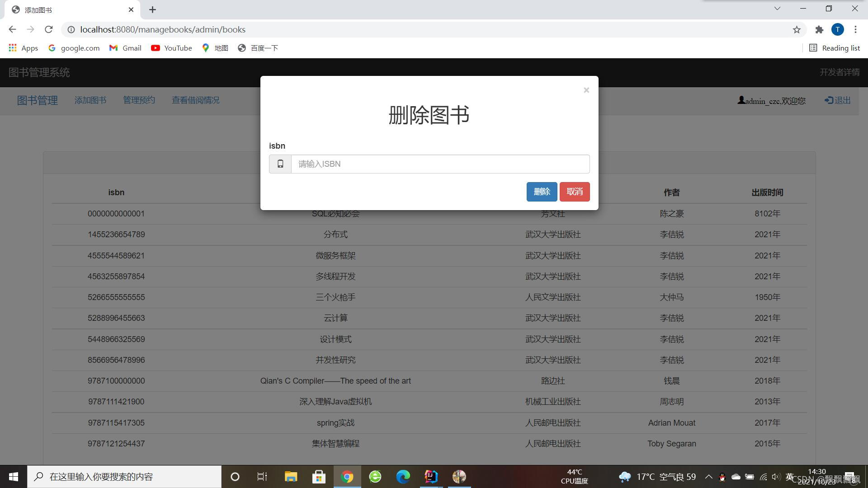This screenshot has height=488, width=868.
Task: Close the delete book dialog with X
Action: (586, 90)
